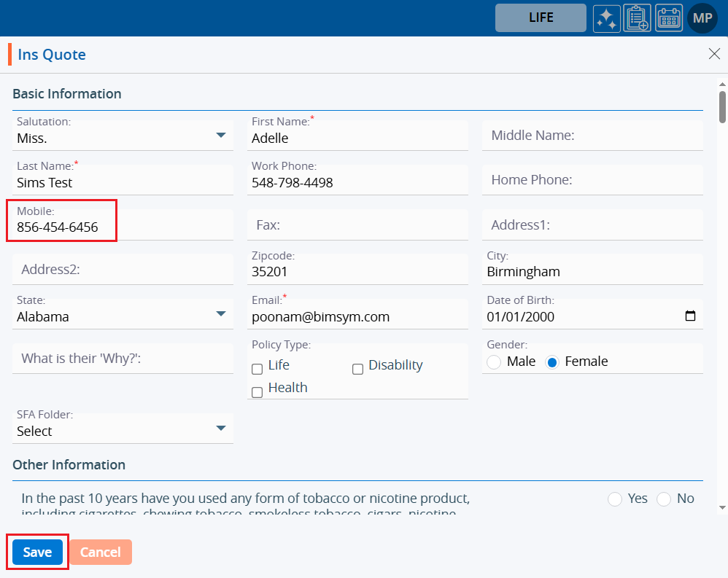This screenshot has height=578, width=728.
Task: Check the Disability policy type box
Action: tap(357, 369)
